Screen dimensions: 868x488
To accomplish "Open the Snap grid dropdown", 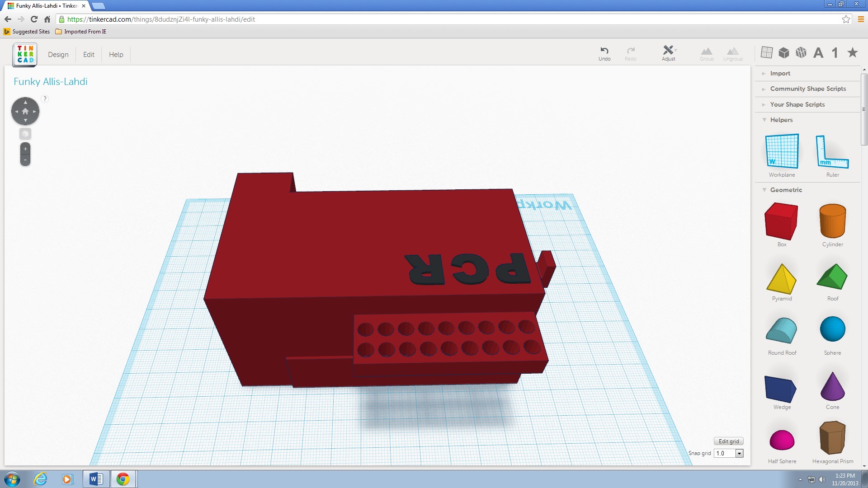I will pyautogui.click(x=739, y=453).
